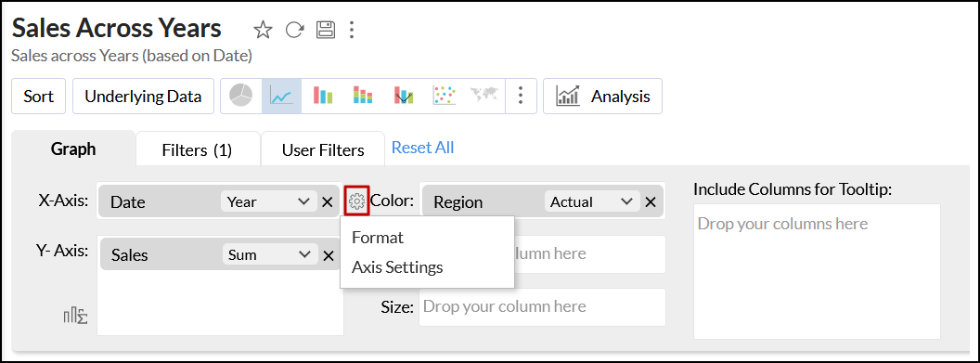This screenshot has width=980, height=363.
Task: Choose Format from the popup menu
Action: (x=378, y=238)
